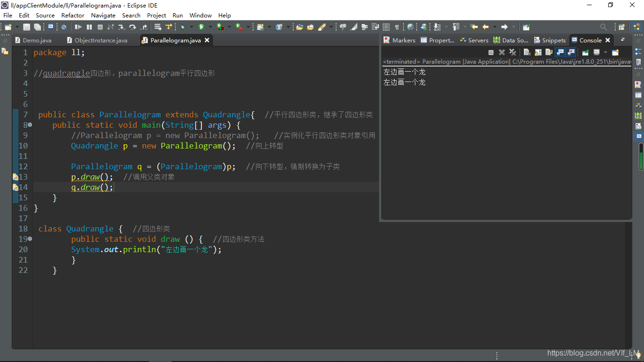
Task: Click the Open Console icon
Action: 616,52
